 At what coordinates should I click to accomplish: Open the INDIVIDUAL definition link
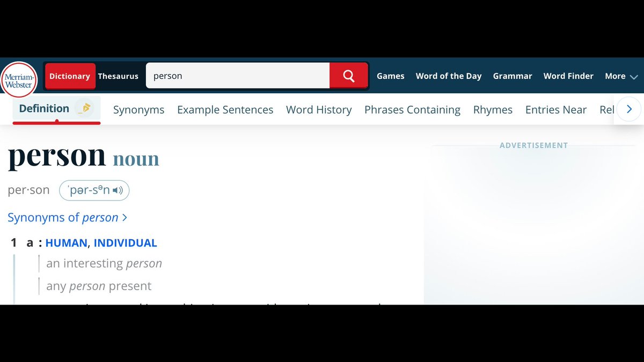click(x=125, y=242)
